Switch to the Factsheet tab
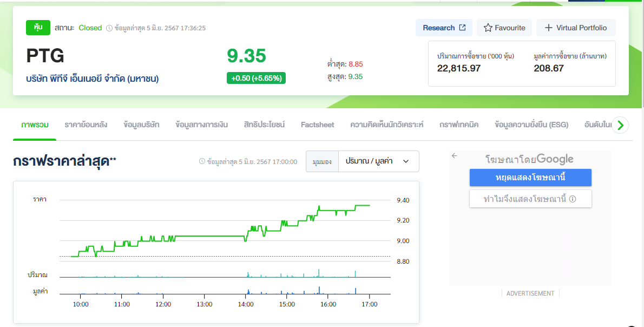The height and width of the screenshot is (327, 644). pos(318,125)
